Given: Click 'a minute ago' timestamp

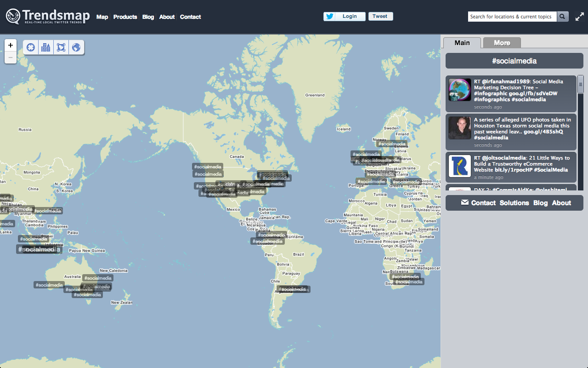Looking at the screenshot, I should coord(488,177).
